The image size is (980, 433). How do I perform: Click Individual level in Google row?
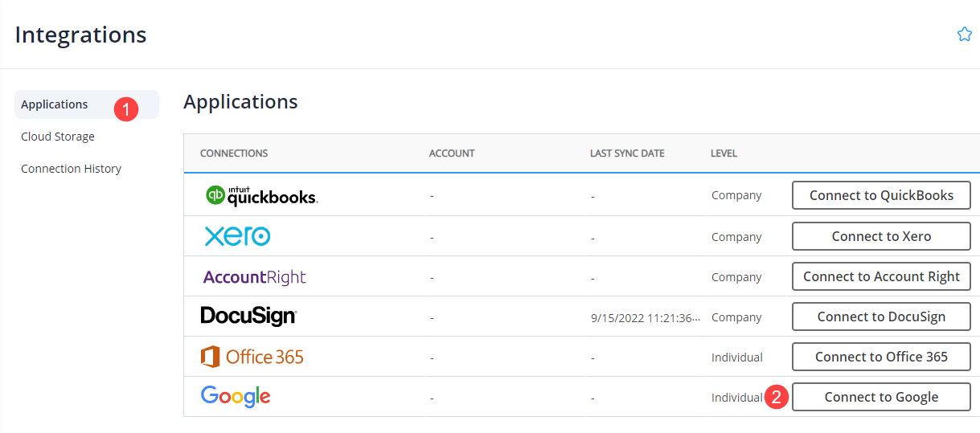[x=737, y=398]
